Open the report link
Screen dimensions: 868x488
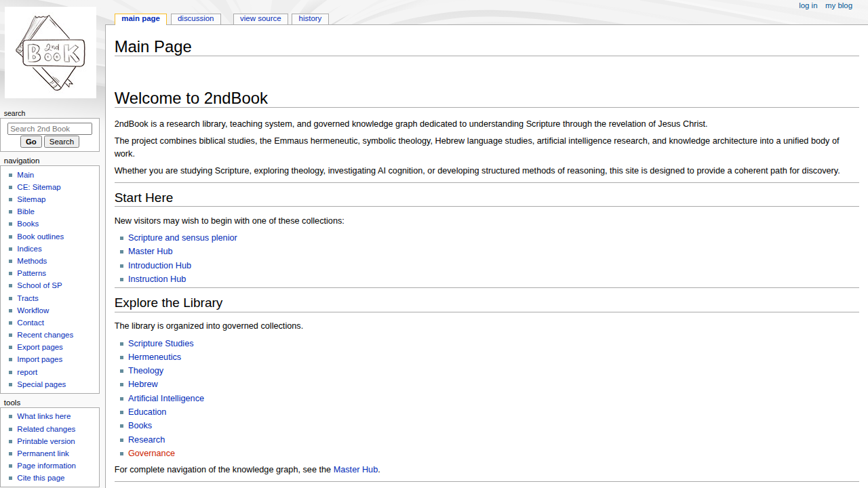tap(27, 372)
